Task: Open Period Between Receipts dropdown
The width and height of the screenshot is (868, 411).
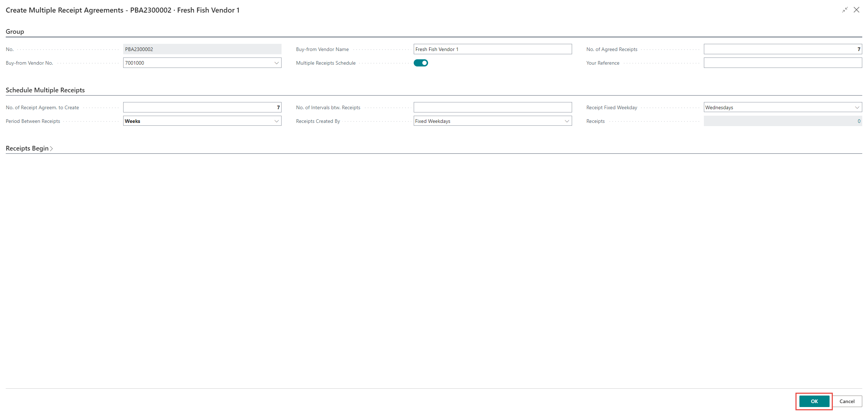Action: [277, 121]
